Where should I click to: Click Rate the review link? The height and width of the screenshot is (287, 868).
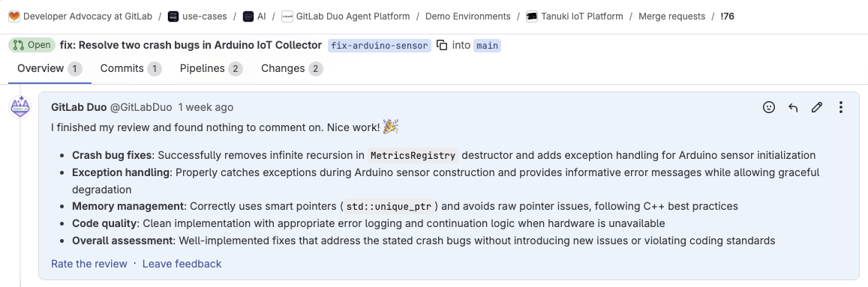pyautogui.click(x=89, y=264)
